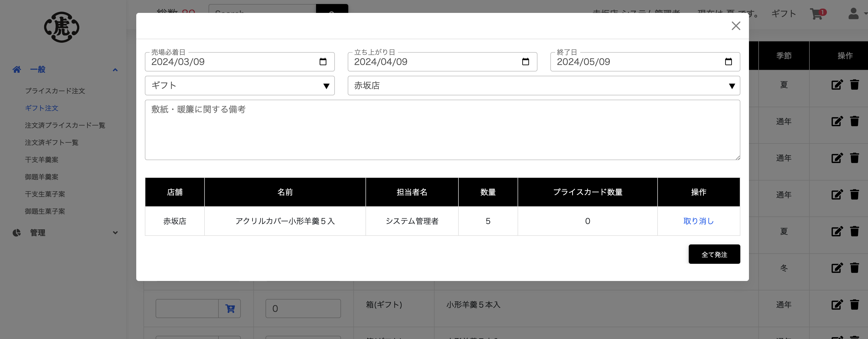Screen dimensions: 868x339
Task: Open calendar picker for 売場必着日 date
Action: point(323,62)
